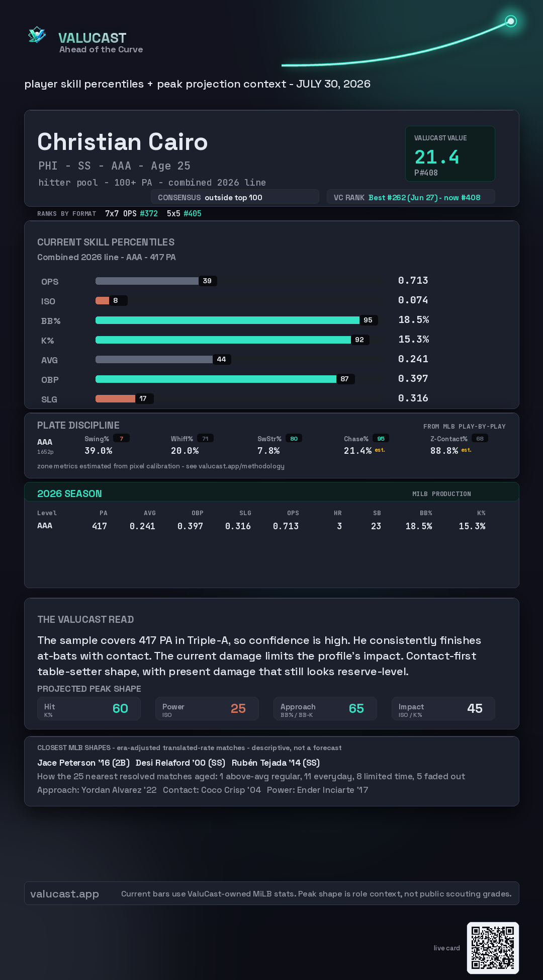The height and width of the screenshot is (980, 543).
Task: Open the valucast.app footer link
Action: pyautogui.click(x=64, y=893)
